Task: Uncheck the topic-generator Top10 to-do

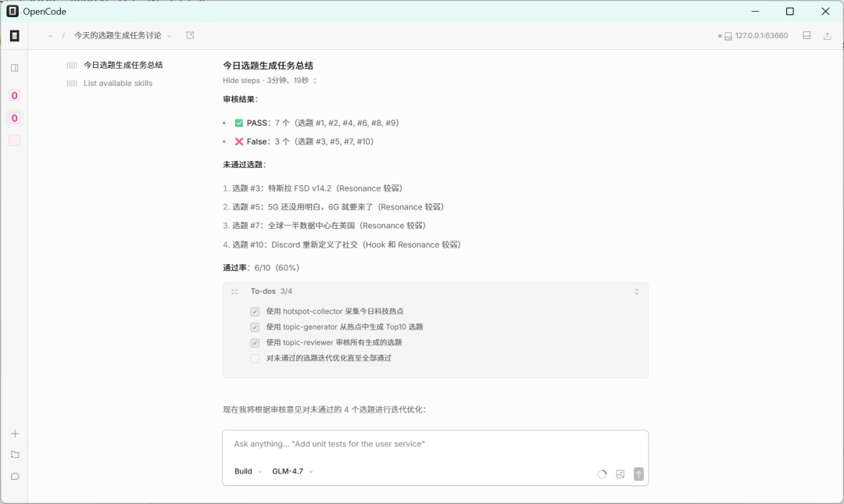Action: pos(255,327)
